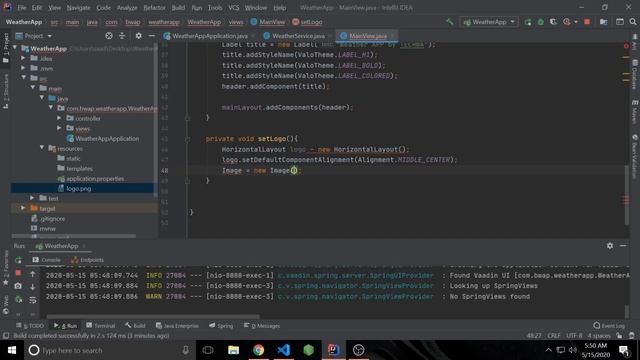The width and height of the screenshot is (640, 360).
Task: Collapse the main folder
Action: pyautogui.click(x=33, y=88)
